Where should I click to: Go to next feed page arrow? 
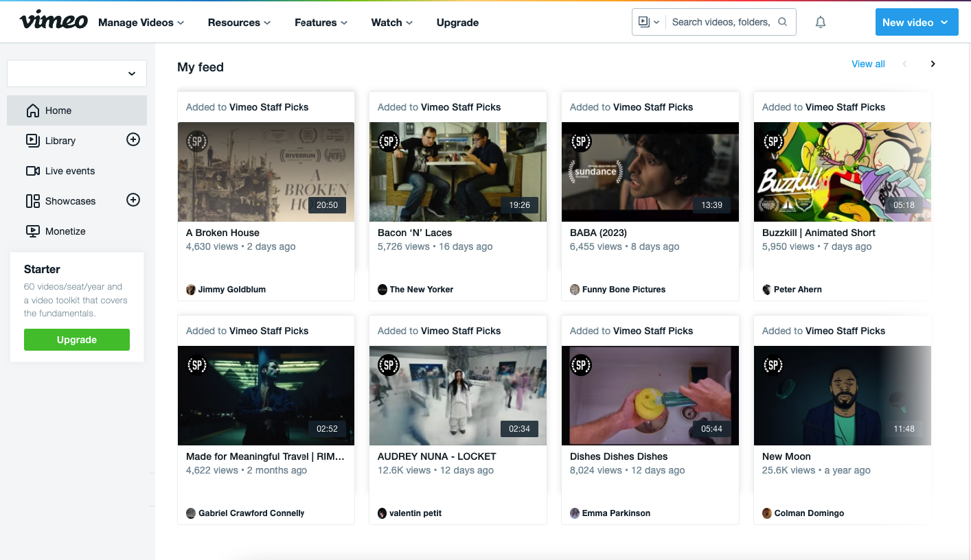pyautogui.click(x=933, y=64)
